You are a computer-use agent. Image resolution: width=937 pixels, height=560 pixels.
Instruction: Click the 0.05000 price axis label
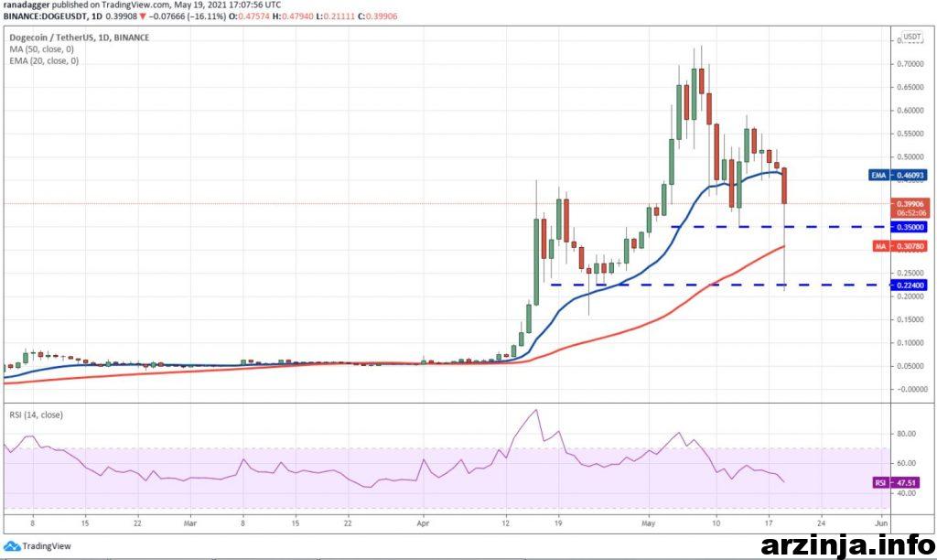tap(910, 366)
